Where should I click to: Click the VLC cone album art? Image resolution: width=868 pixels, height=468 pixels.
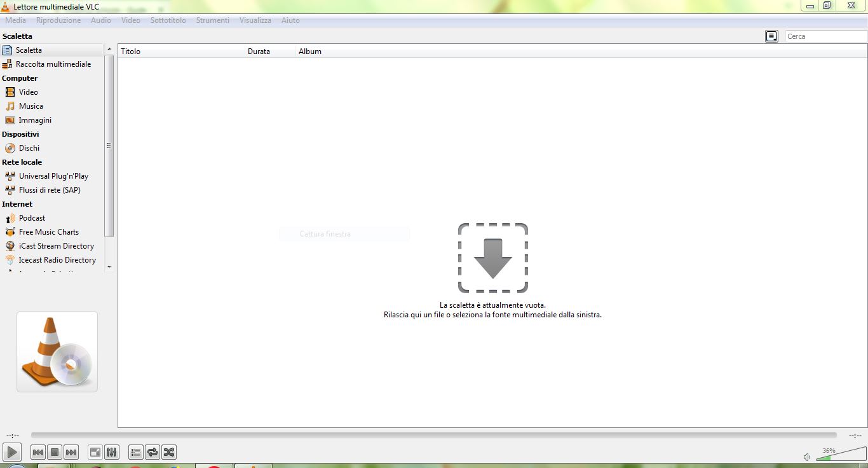tap(57, 352)
